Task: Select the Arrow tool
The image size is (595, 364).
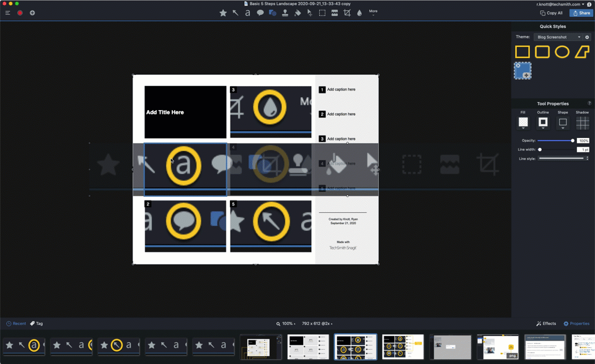Action: [x=236, y=13]
